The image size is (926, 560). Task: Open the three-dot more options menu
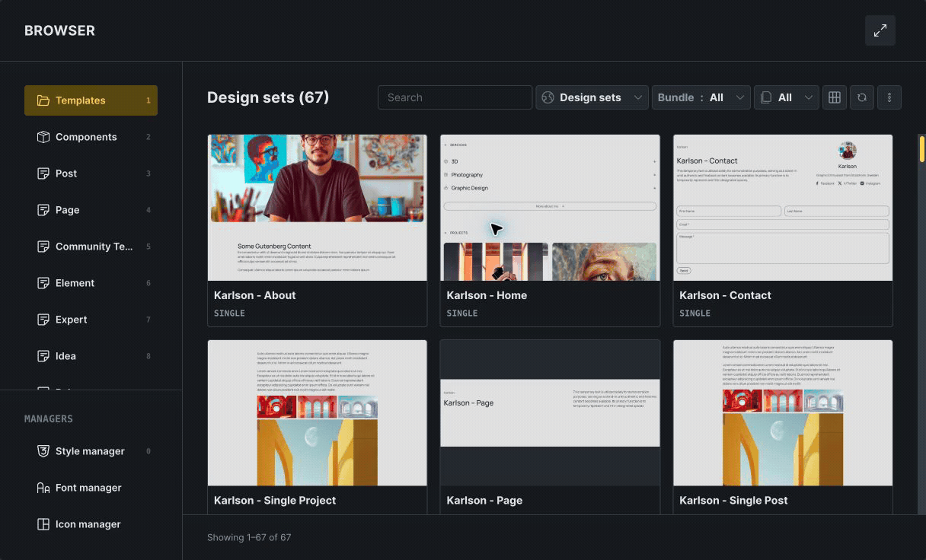point(889,97)
